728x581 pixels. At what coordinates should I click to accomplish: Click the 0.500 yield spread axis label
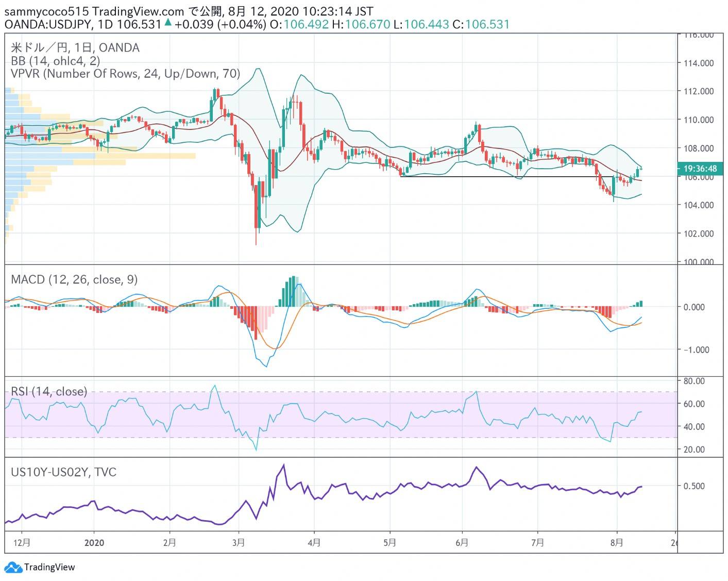(x=694, y=486)
